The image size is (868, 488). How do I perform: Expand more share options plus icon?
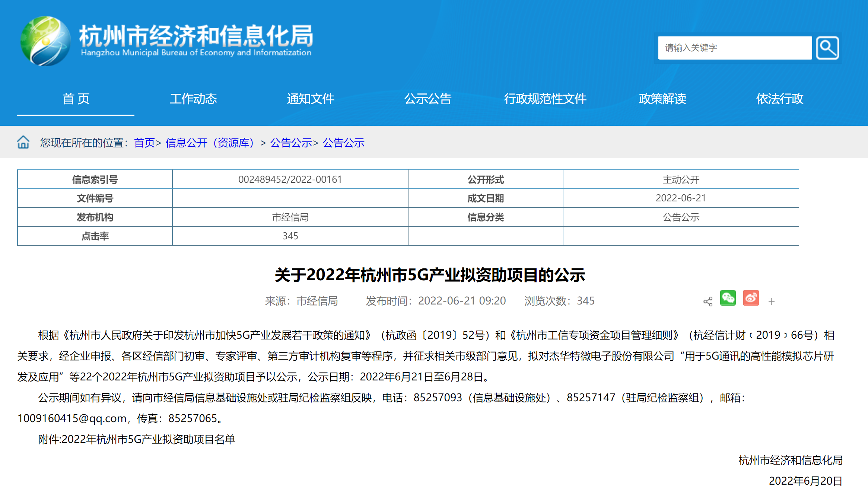(772, 302)
